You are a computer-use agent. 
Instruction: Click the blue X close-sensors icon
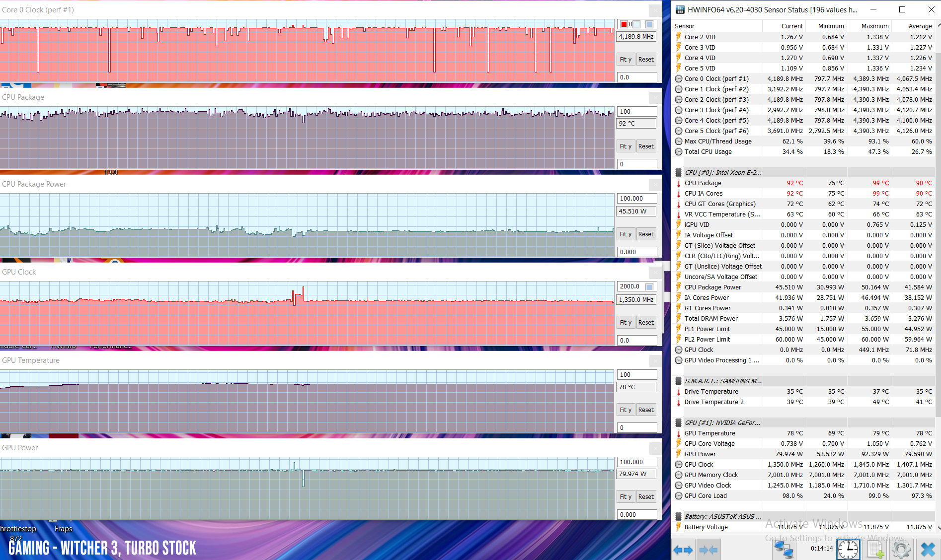coord(928,550)
